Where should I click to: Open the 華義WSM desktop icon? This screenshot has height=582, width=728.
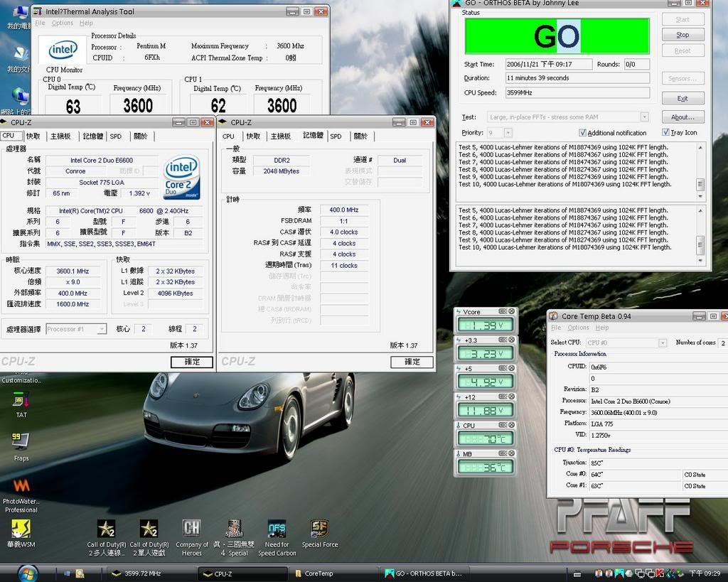tap(21, 533)
